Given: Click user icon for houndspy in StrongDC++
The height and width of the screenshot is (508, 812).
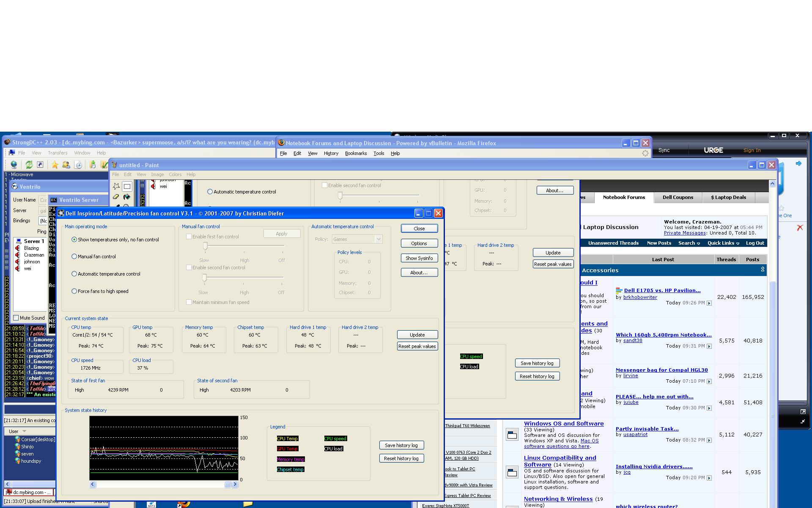Looking at the screenshot, I should coord(17,461).
